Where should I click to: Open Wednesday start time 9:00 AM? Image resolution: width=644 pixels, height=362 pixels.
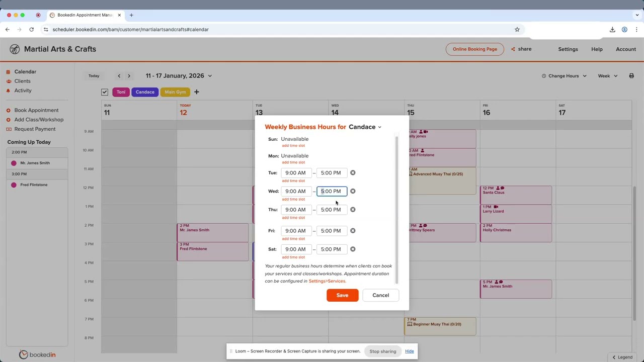tap(296, 191)
